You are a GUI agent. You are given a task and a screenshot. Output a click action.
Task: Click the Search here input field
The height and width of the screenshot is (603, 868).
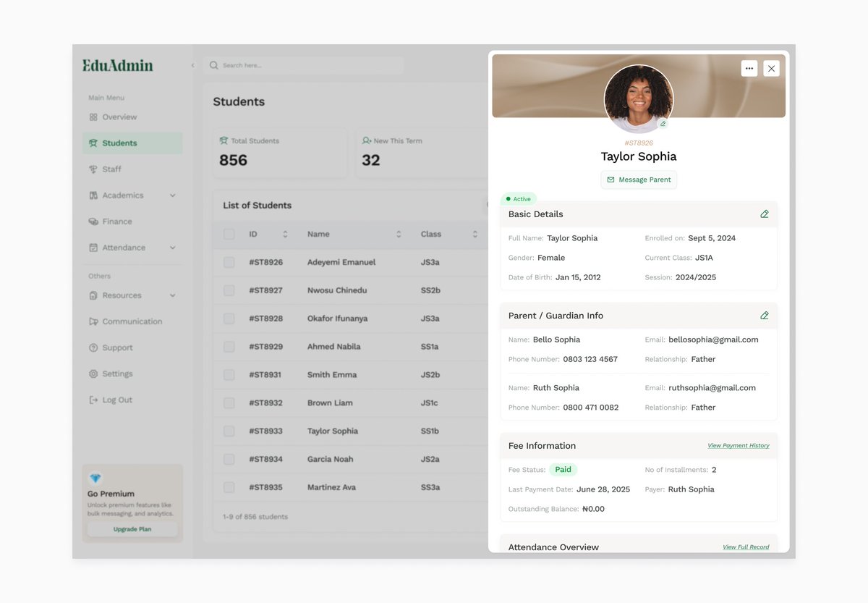point(304,65)
